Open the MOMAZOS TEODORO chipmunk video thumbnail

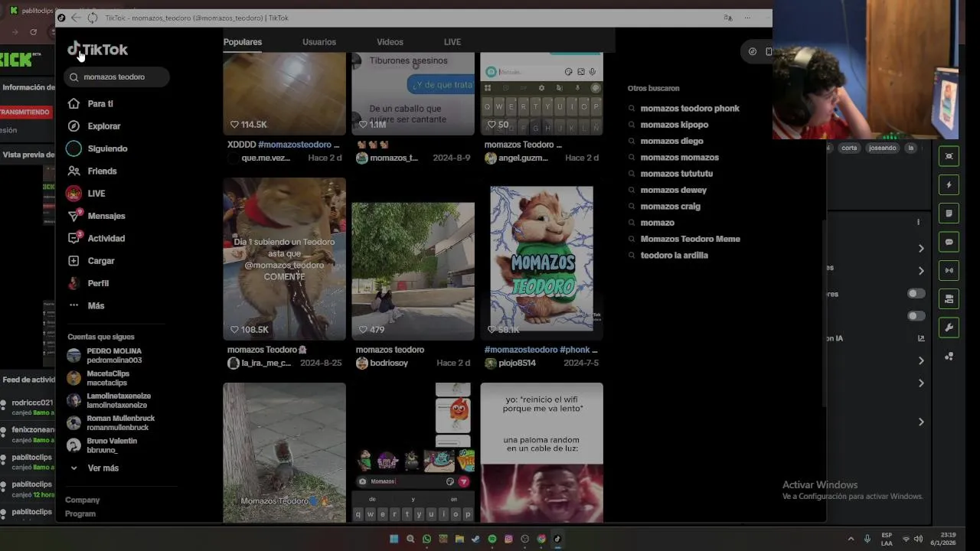(542, 259)
